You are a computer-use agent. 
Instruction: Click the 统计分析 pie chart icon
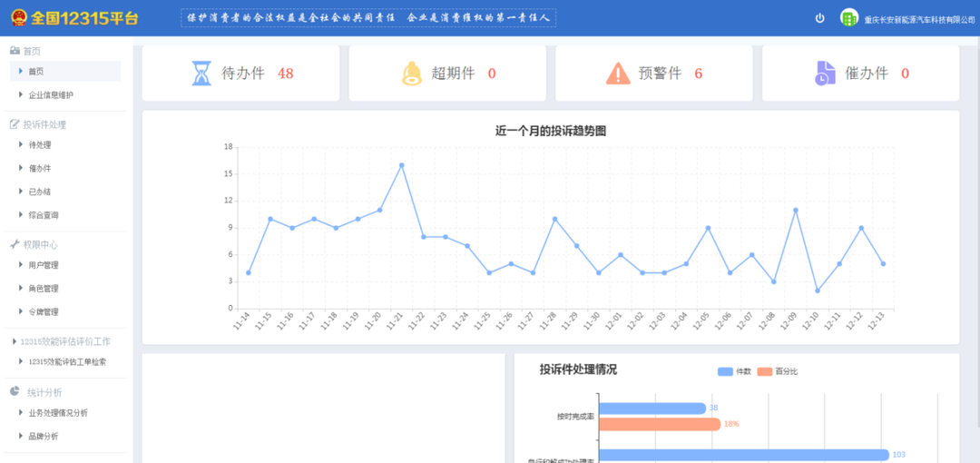point(15,391)
